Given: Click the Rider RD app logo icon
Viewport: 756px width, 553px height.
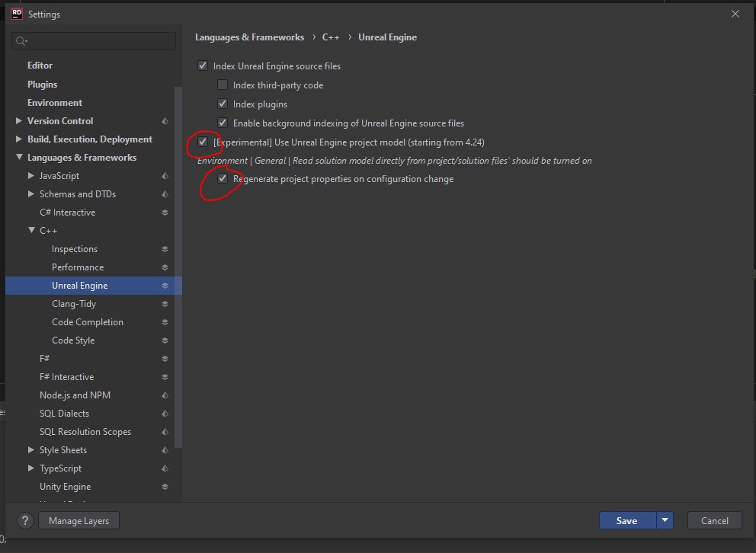Looking at the screenshot, I should (x=17, y=14).
